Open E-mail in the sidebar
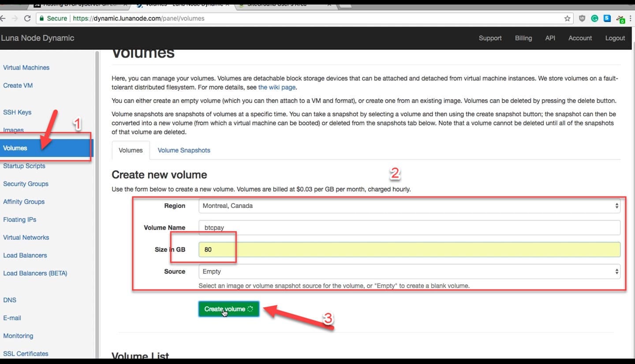This screenshot has height=364, width=635. [x=12, y=318]
